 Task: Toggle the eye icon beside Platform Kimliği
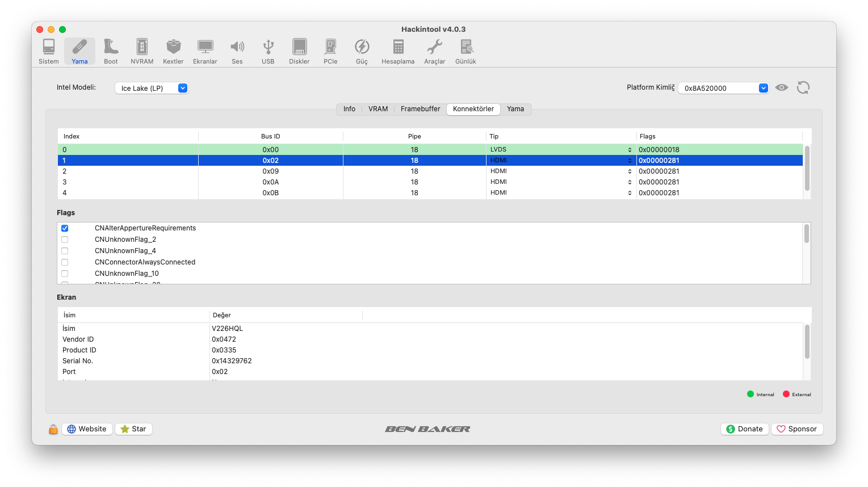[x=782, y=87]
